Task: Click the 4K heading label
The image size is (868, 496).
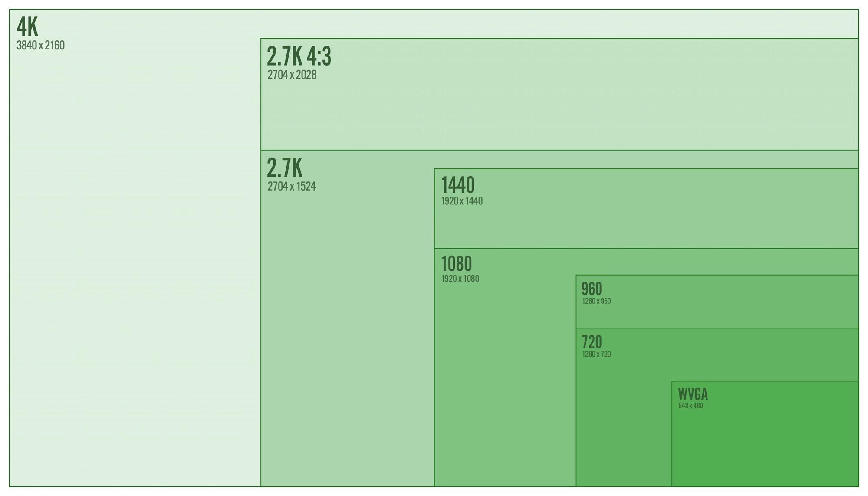Action: coord(27,27)
